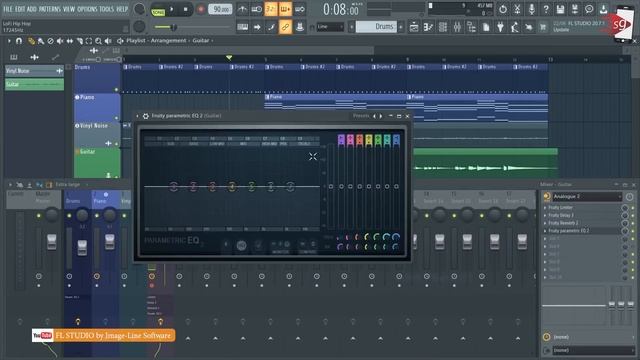Open the OPTIONS menu
Screen dimensions: 640x360
point(87,9)
